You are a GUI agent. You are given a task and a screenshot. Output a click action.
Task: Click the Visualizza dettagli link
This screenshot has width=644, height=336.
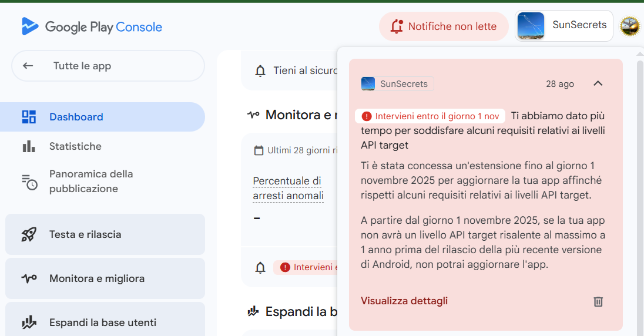click(404, 301)
